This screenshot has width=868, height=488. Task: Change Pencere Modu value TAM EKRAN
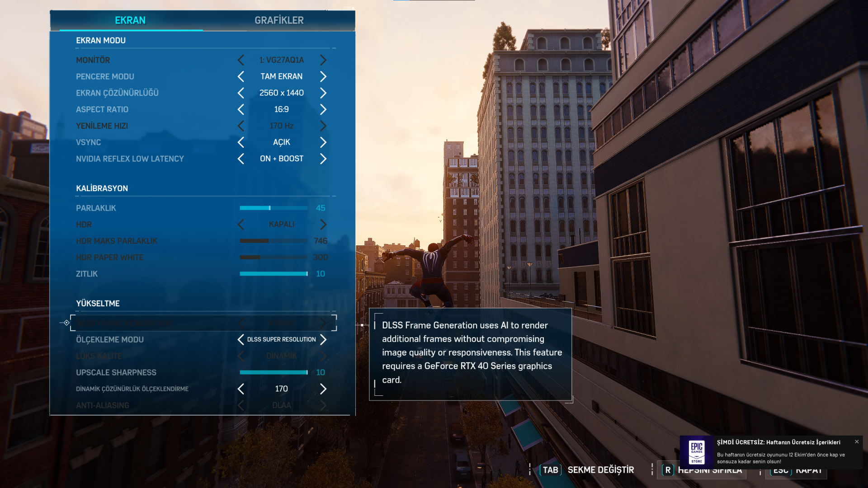[281, 77]
